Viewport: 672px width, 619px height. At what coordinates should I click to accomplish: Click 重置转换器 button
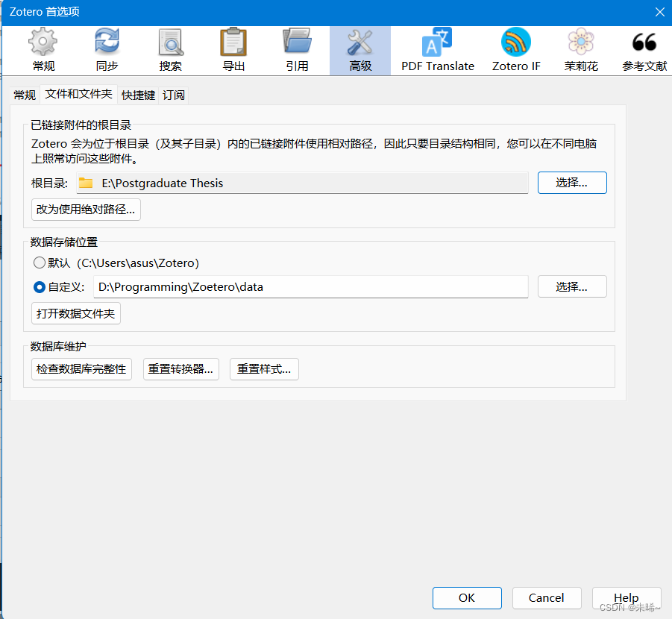coord(180,369)
